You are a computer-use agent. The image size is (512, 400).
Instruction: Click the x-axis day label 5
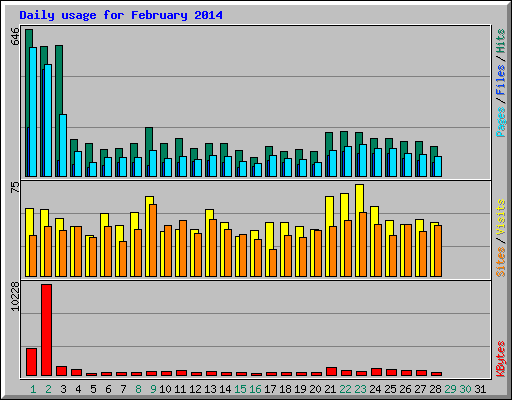[x=93, y=389]
